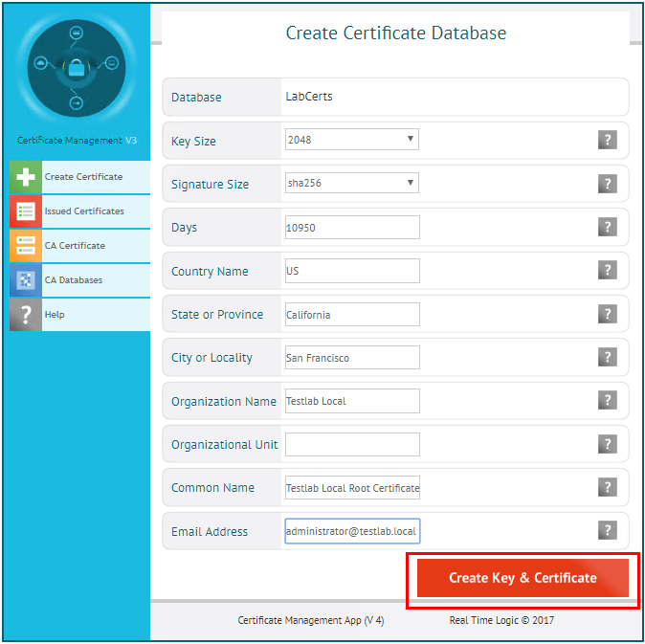Open help for Email Address field

coord(607,530)
